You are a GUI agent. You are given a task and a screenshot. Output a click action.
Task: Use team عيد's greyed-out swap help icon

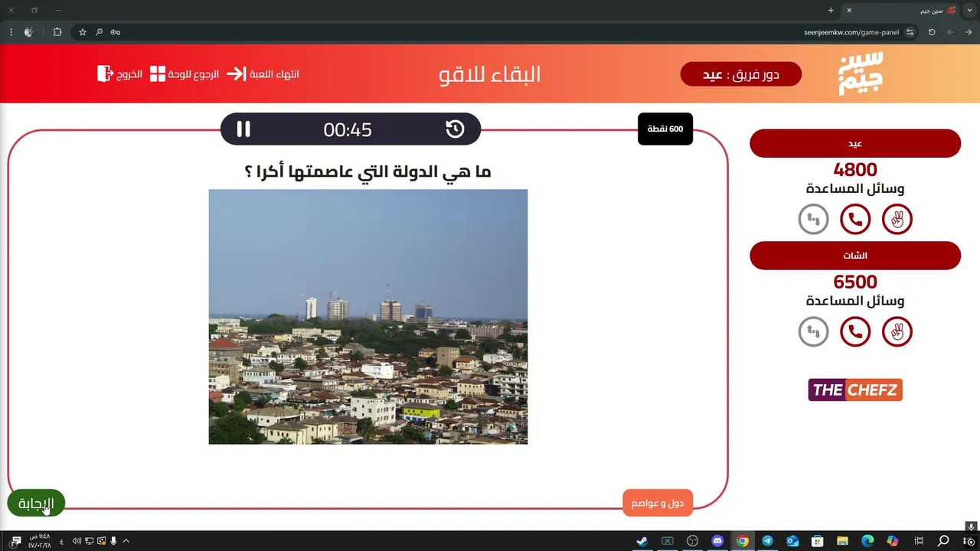coord(813,220)
